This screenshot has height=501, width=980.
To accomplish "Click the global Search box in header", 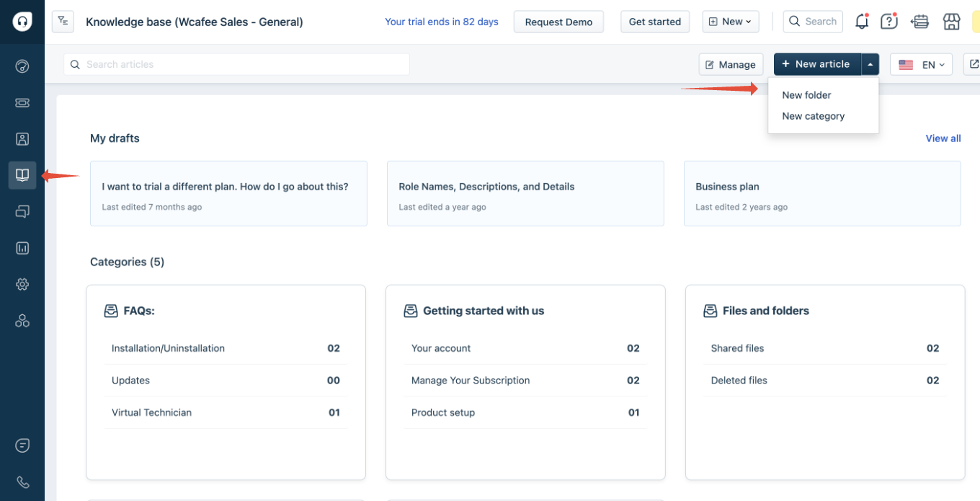I will [x=814, y=22].
